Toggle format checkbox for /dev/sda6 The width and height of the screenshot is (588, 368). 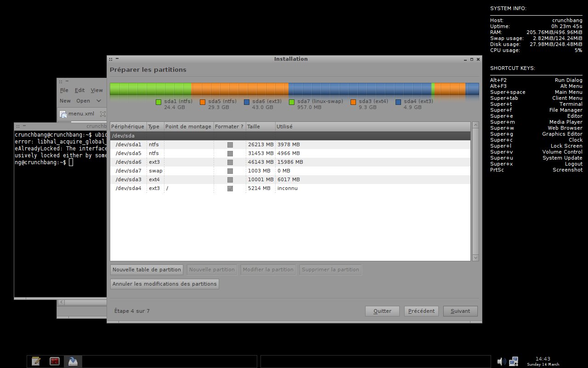point(230,162)
